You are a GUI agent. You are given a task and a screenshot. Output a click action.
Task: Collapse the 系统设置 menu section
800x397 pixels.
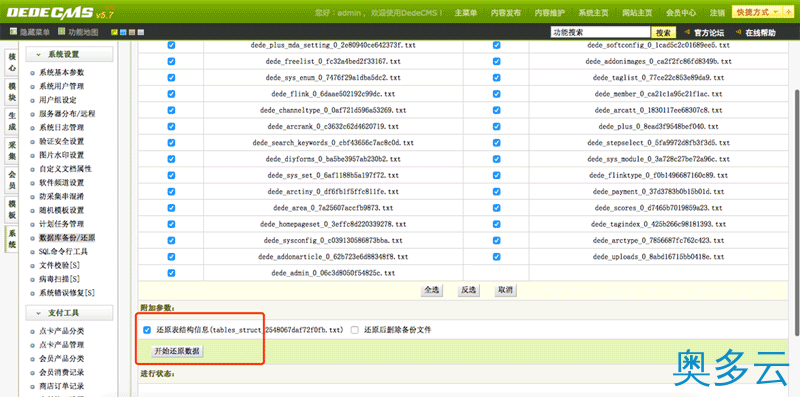(x=69, y=54)
